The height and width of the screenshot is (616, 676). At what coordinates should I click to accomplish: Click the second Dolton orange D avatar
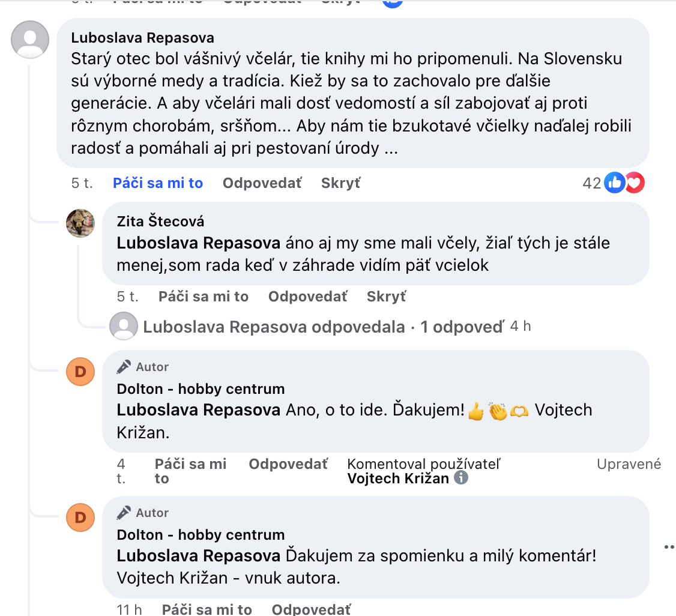[x=80, y=518]
